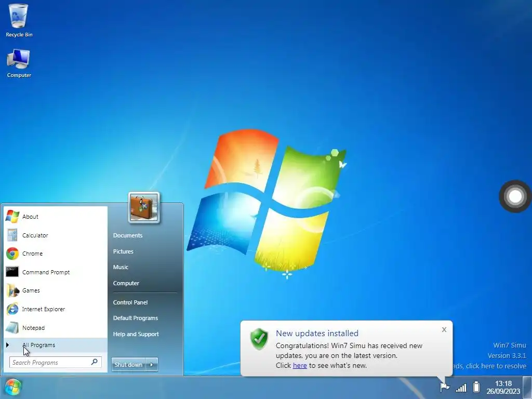Click the Start orb button
This screenshot has height=399, width=532.
[x=13, y=387]
